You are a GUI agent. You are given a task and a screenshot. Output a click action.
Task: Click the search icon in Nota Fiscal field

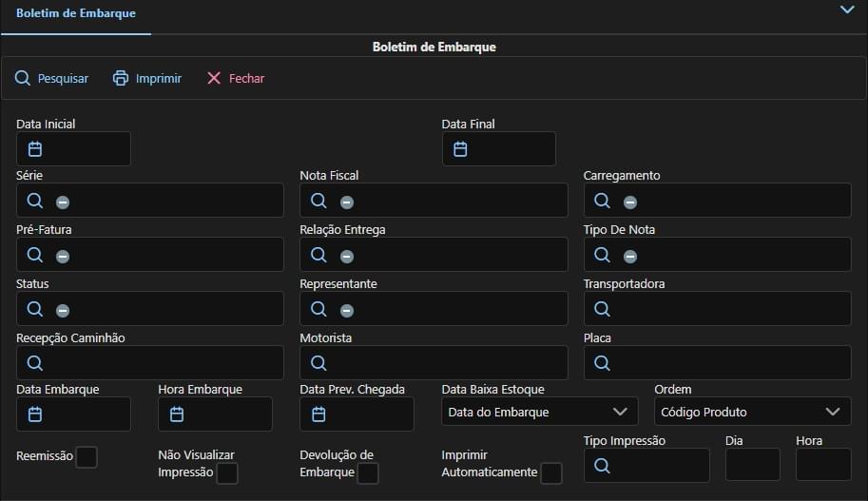[x=319, y=201]
